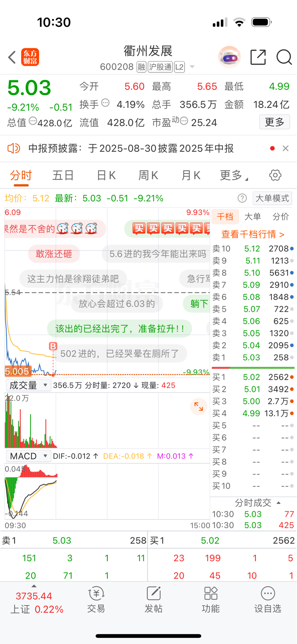The width and height of the screenshot is (297, 644).
Task: Open the 东方财富 logo home
Action: (30, 57)
